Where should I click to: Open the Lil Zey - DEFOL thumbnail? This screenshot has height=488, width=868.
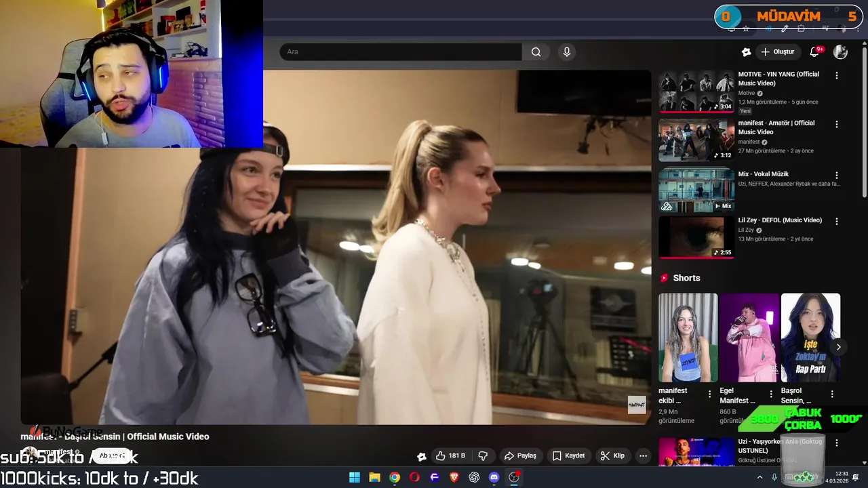pyautogui.click(x=696, y=237)
